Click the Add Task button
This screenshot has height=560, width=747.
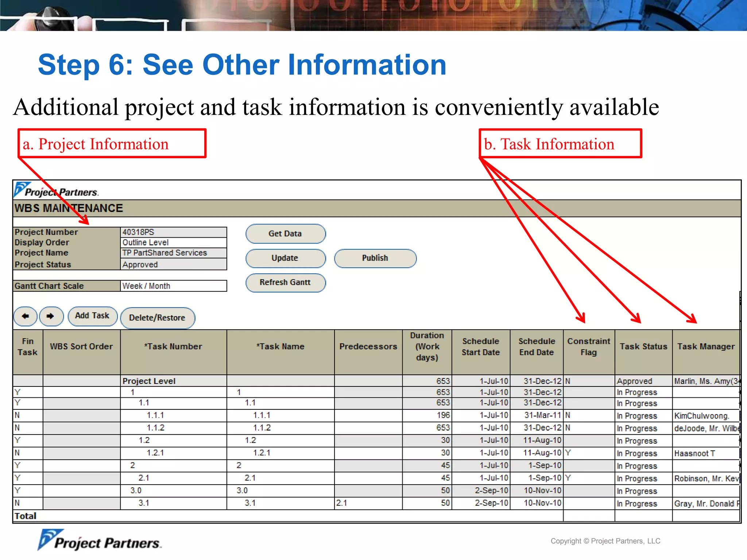[93, 316]
